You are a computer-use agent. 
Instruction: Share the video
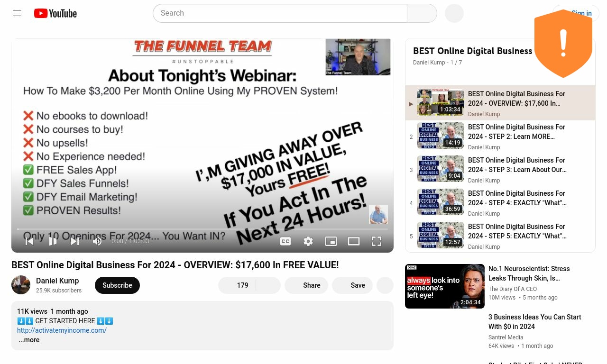click(306, 285)
